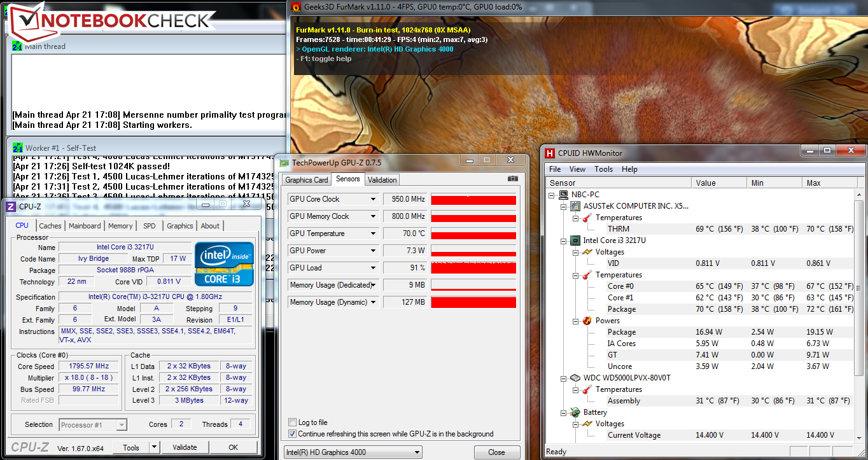Click the Max column header in HWMonitor

pyautogui.click(x=827, y=183)
